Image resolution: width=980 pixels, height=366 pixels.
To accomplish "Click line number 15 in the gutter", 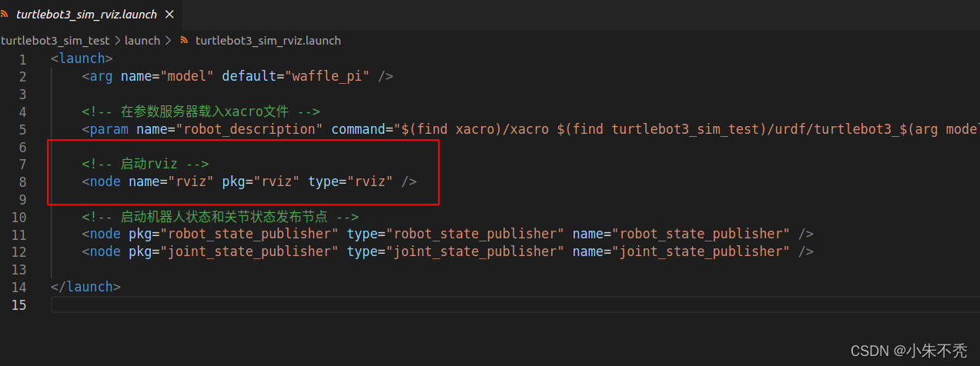I will point(19,304).
